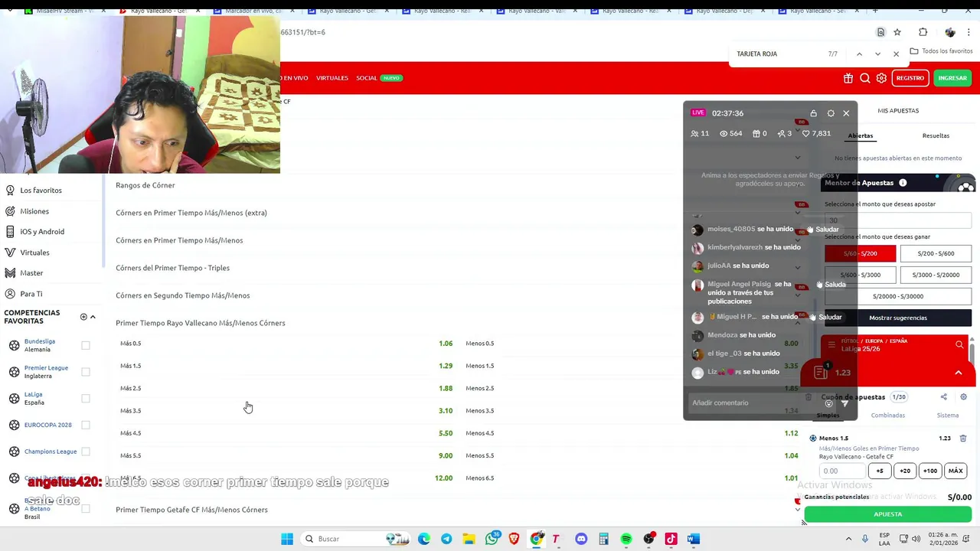Screen dimensions: 980x551
Task: Expand Rangos de Córner market
Action: (145, 185)
